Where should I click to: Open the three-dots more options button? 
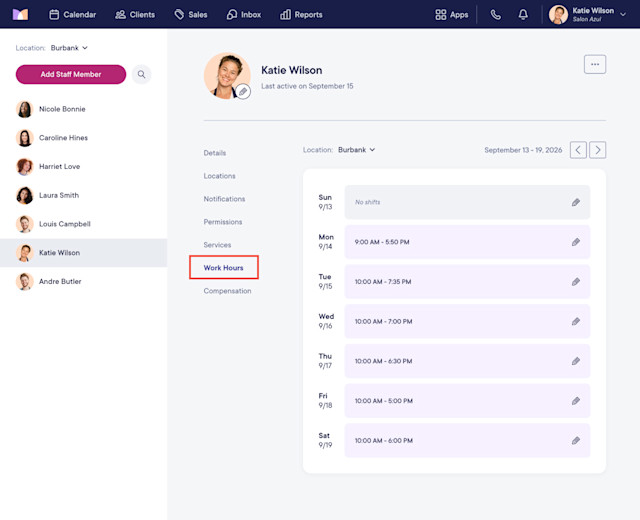(595, 64)
